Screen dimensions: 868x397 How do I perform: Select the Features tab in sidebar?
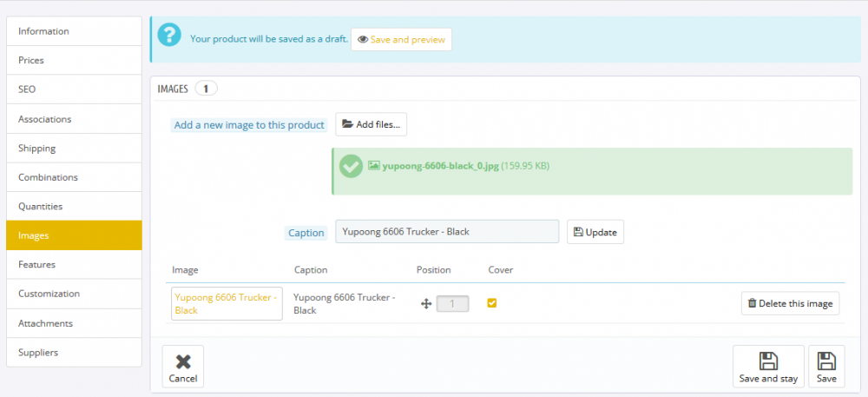point(74,264)
